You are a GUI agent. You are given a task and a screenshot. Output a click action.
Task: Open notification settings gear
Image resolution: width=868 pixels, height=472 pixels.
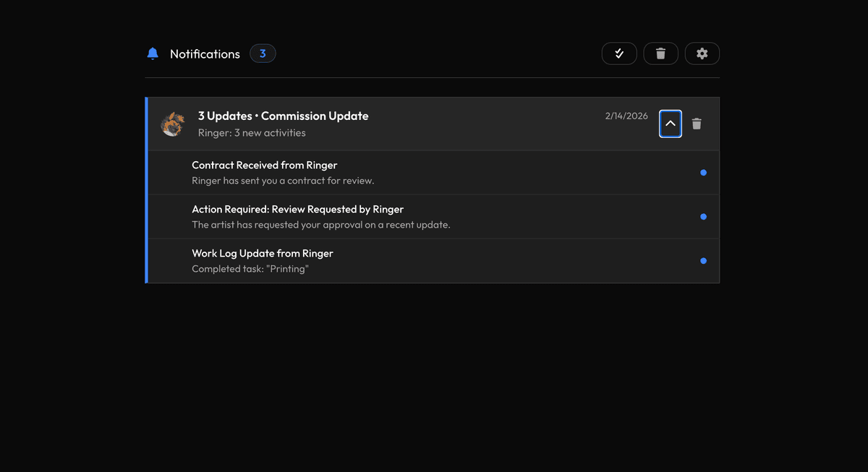[702, 53]
